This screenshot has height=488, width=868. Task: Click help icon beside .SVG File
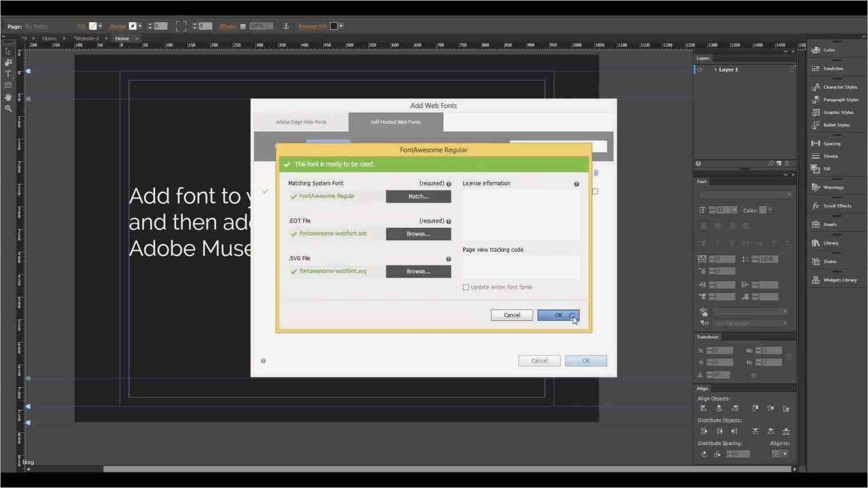point(449,259)
